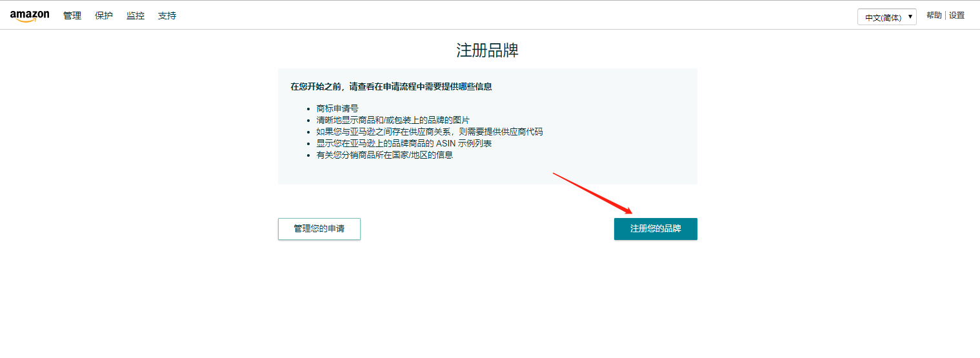This screenshot has height=358, width=980.
Task: Click the 管理您的申请 button
Action: (x=319, y=229)
